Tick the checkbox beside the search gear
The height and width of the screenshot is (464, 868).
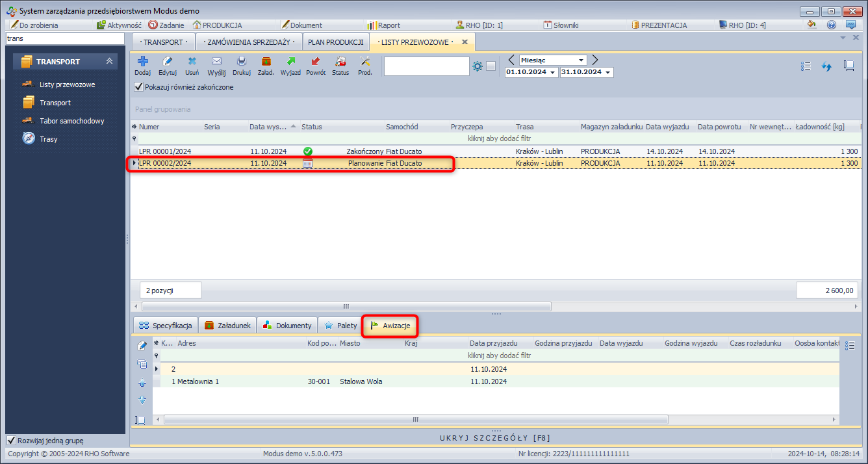tap(491, 66)
